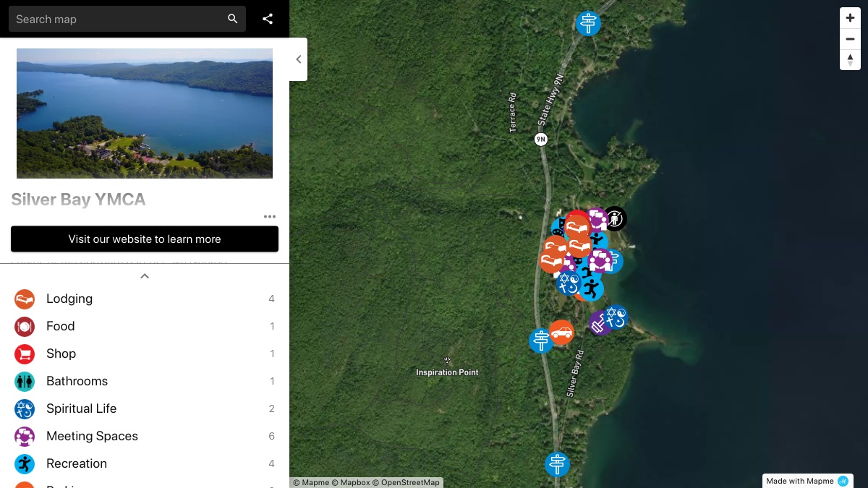Select the Recreation runner category icon
The height and width of the screenshot is (488, 868).
(x=25, y=463)
